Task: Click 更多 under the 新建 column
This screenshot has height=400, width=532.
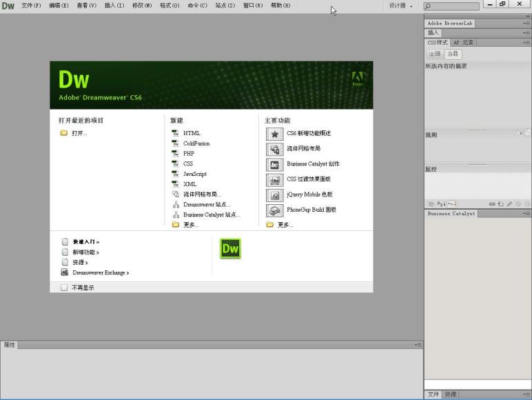Action: tap(191, 225)
